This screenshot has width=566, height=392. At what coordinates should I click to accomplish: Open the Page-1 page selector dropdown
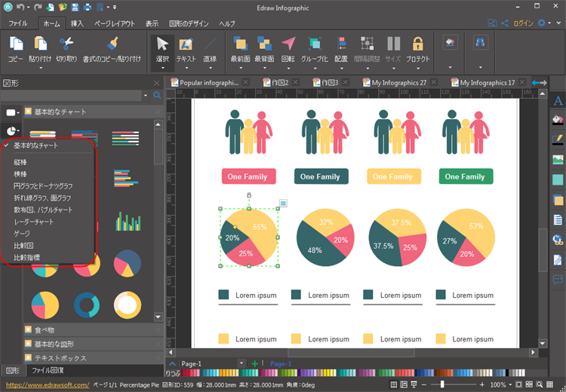pos(241,363)
